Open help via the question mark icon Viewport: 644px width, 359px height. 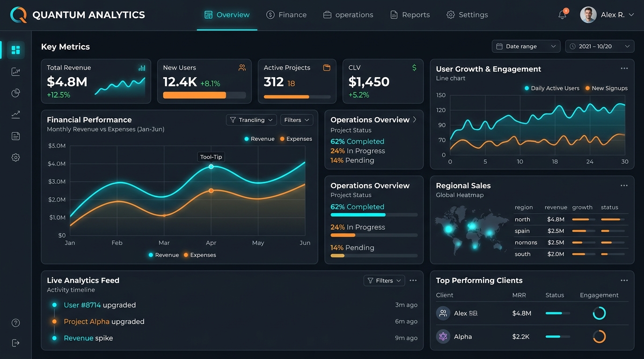pos(15,323)
